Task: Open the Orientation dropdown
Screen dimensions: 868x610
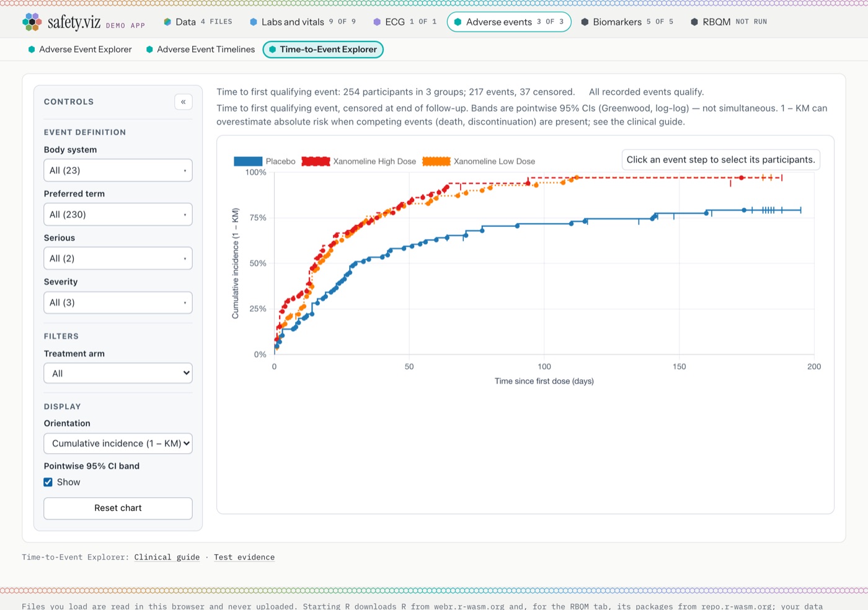Action: coord(118,443)
